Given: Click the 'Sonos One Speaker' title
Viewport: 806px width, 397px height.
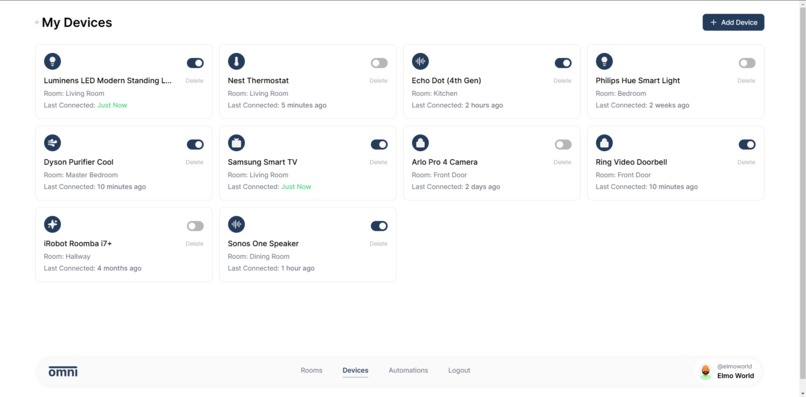Looking at the screenshot, I should 263,244.
